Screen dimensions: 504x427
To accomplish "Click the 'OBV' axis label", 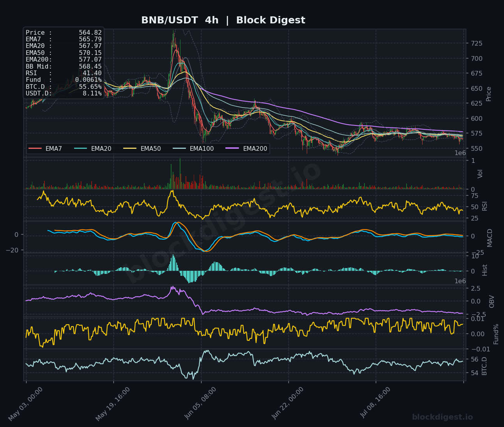I will (x=492, y=302).
